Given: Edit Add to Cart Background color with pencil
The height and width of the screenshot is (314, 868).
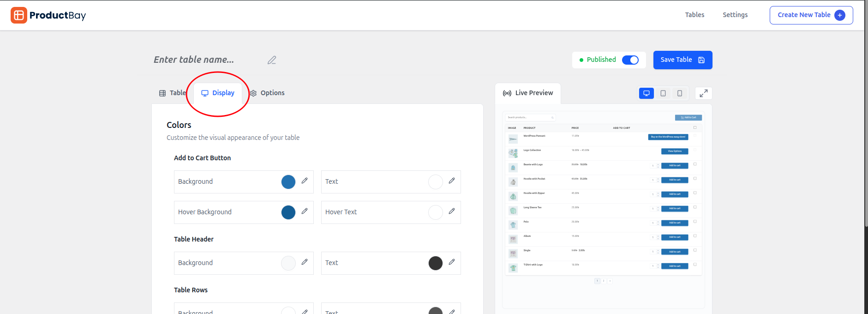Looking at the screenshot, I should [305, 181].
